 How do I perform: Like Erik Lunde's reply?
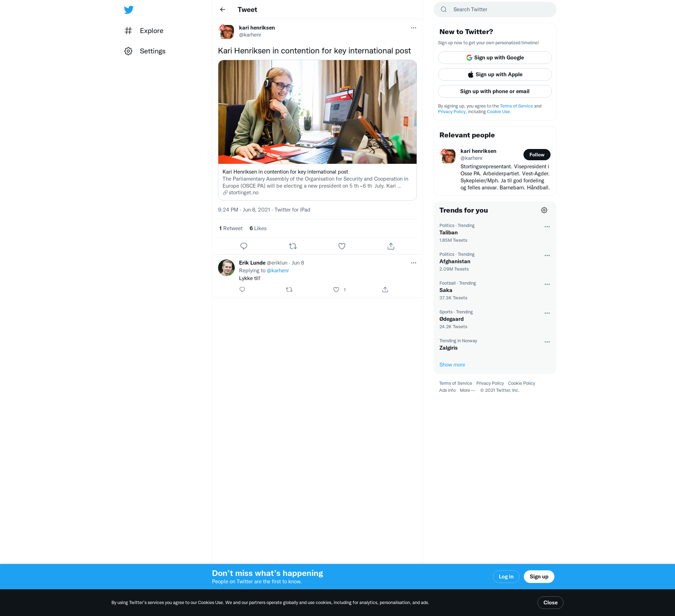pos(336,290)
